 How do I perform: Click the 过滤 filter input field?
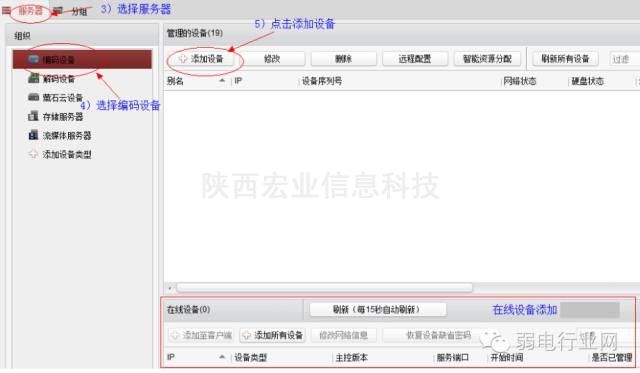[624, 59]
